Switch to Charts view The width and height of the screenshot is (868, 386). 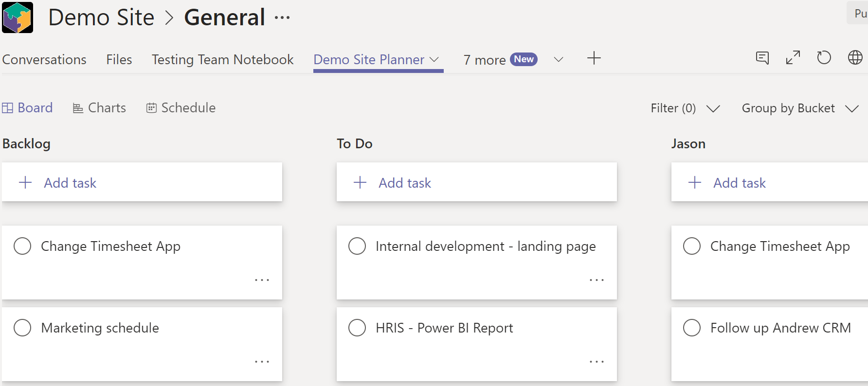pyautogui.click(x=99, y=107)
